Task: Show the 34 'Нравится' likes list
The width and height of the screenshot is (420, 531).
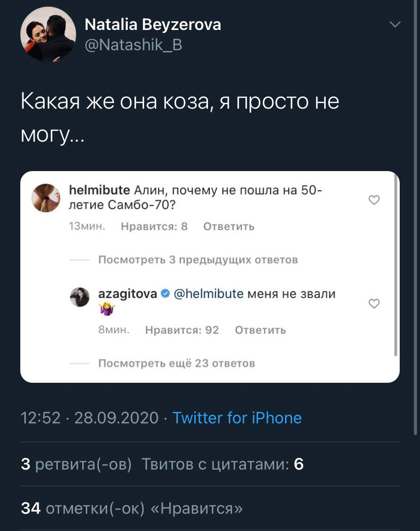Action: pos(131,508)
